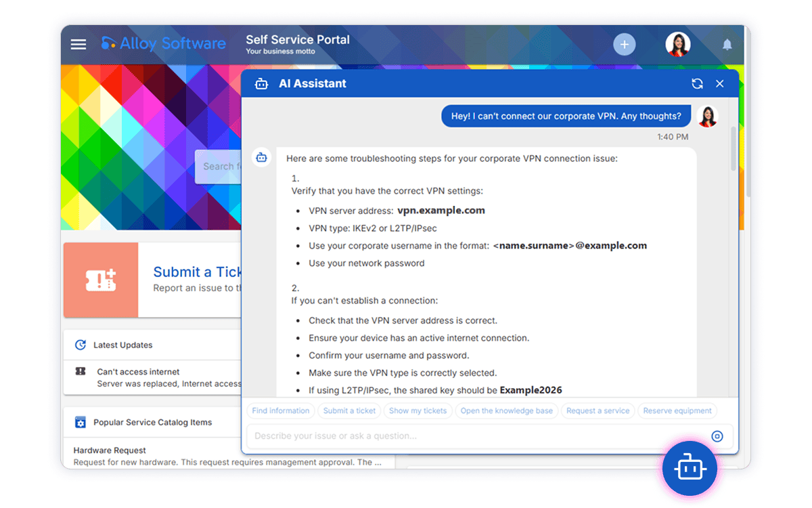Click the floating AI chatbot launcher button
Screen dimensions: 812x508
pyautogui.click(x=690, y=469)
